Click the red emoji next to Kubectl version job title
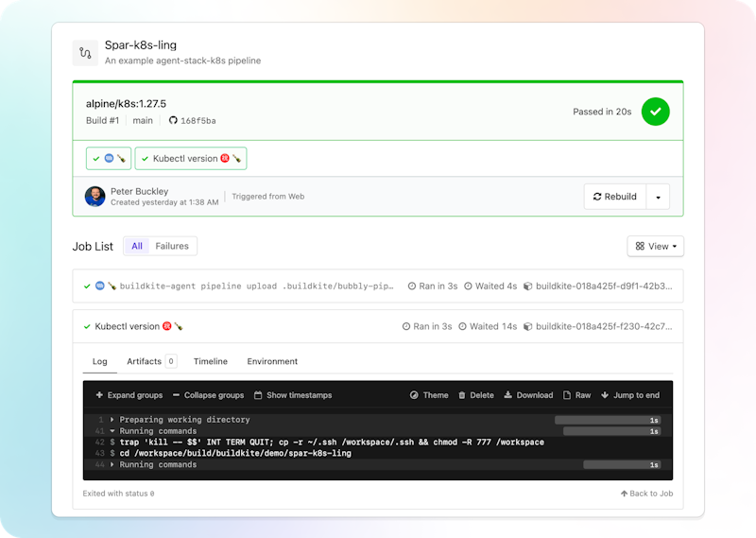This screenshot has width=756, height=538. point(167,326)
